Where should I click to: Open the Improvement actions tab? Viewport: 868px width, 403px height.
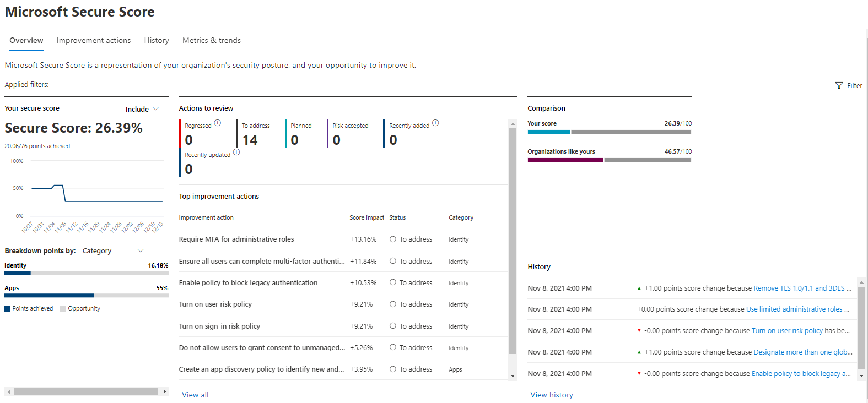pos(94,41)
